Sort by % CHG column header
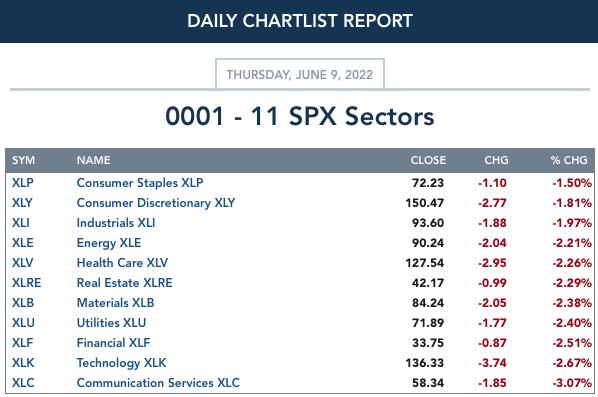 [x=569, y=160]
